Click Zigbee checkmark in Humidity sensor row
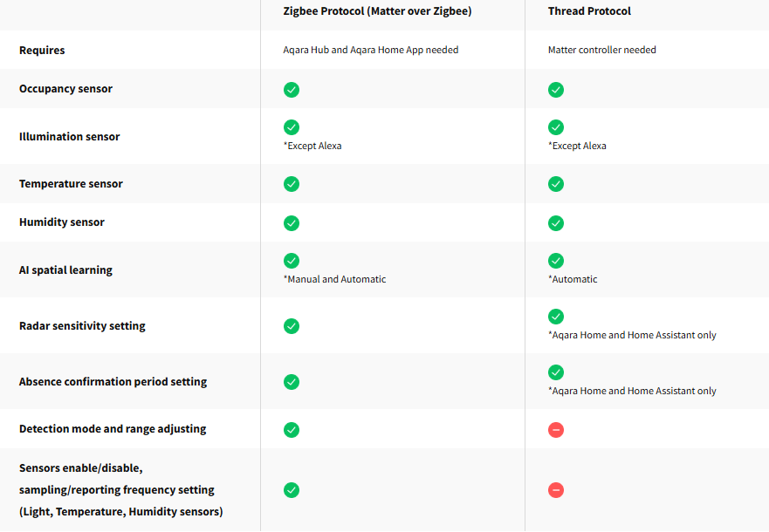 292,222
